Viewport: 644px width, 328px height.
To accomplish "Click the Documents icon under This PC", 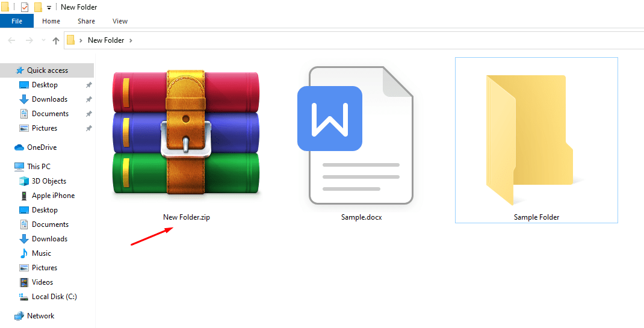I will (24, 224).
